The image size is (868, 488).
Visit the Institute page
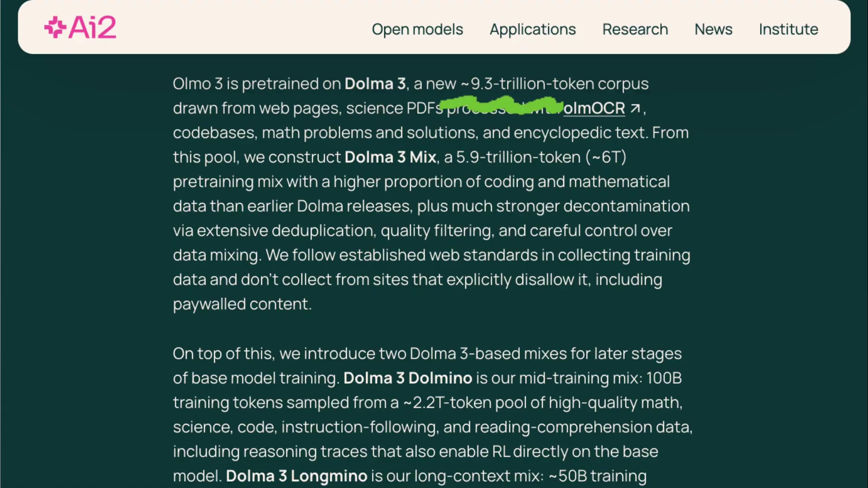(x=788, y=29)
